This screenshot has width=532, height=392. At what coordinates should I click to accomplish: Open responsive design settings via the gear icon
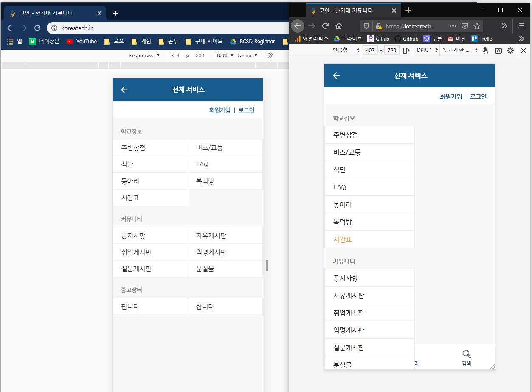[510, 50]
